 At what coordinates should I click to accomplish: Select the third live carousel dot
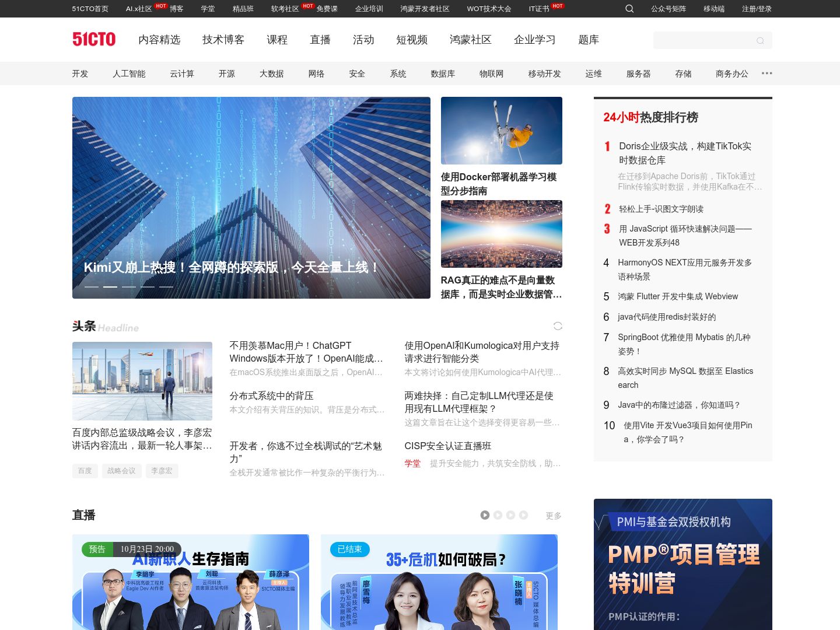tap(510, 515)
